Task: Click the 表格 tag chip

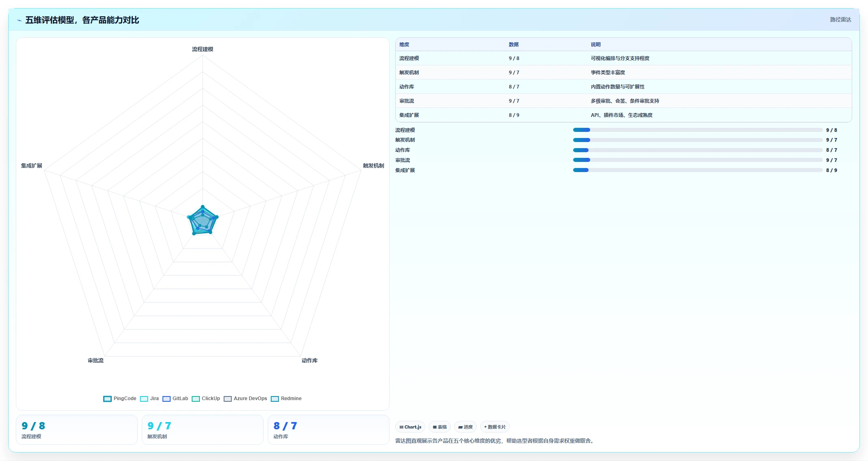Action: [x=440, y=427]
